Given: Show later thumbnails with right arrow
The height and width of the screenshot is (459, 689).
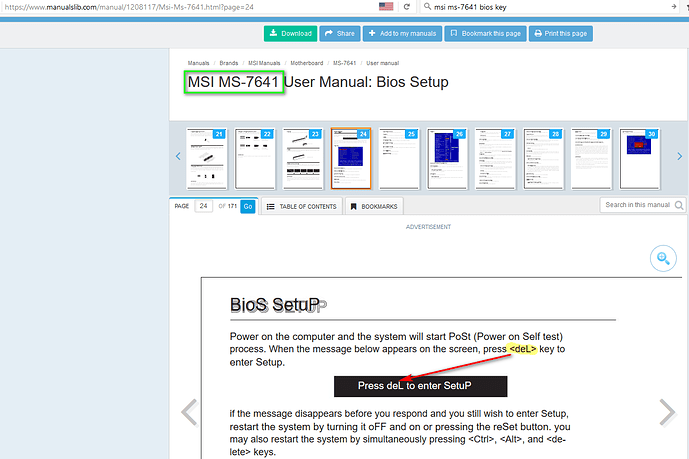Looking at the screenshot, I should 679,156.
